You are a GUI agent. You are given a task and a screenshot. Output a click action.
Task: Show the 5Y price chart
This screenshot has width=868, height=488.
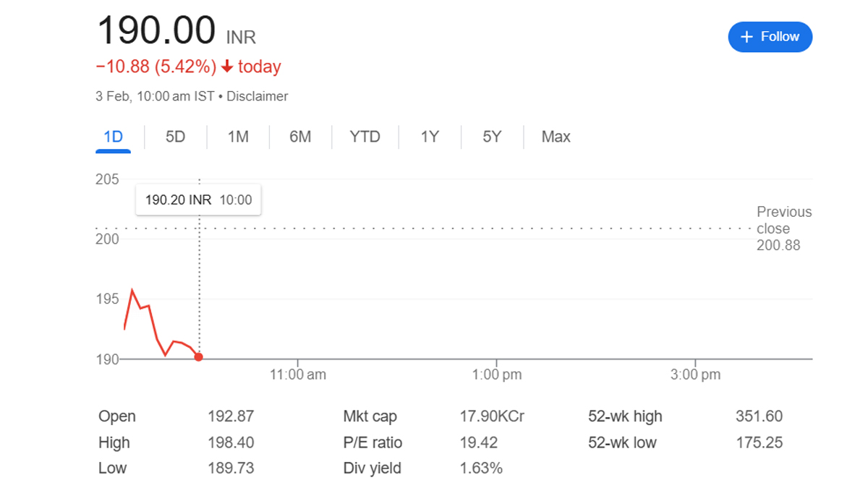[492, 137]
